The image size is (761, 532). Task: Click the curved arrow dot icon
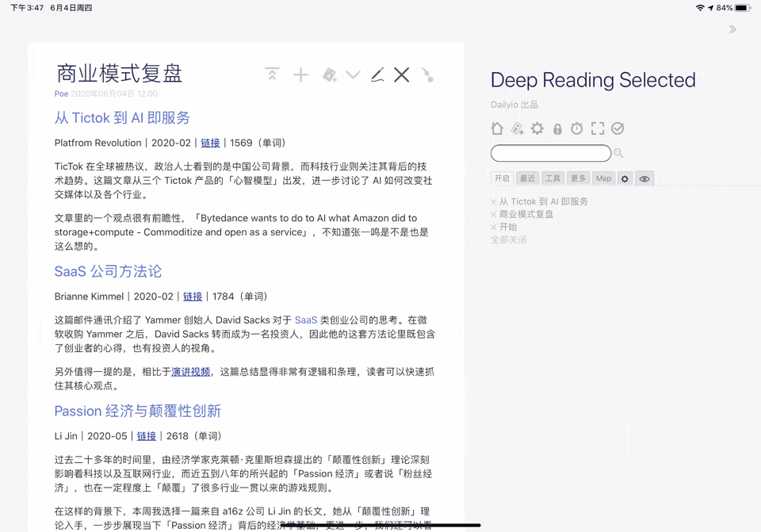(426, 75)
